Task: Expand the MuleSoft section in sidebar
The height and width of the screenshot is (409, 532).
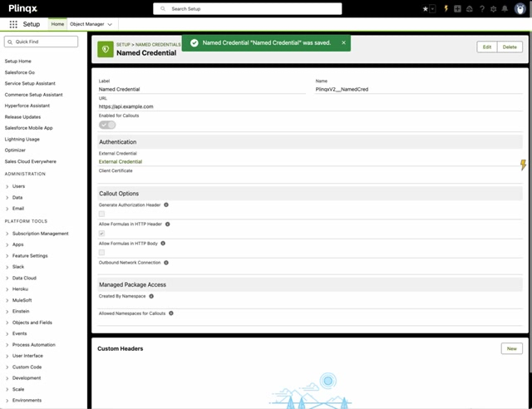Action: pyautogui.click(x=7, y=301)
